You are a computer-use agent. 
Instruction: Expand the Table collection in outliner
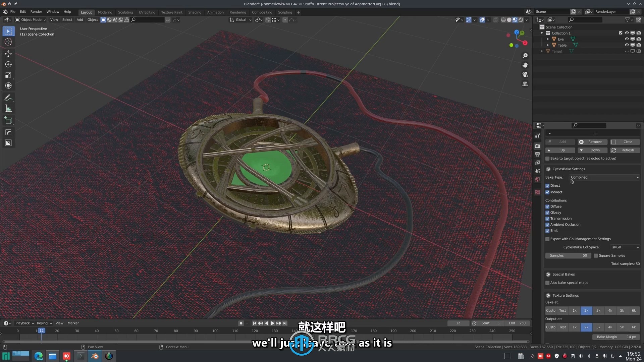(x=548, y=45)
